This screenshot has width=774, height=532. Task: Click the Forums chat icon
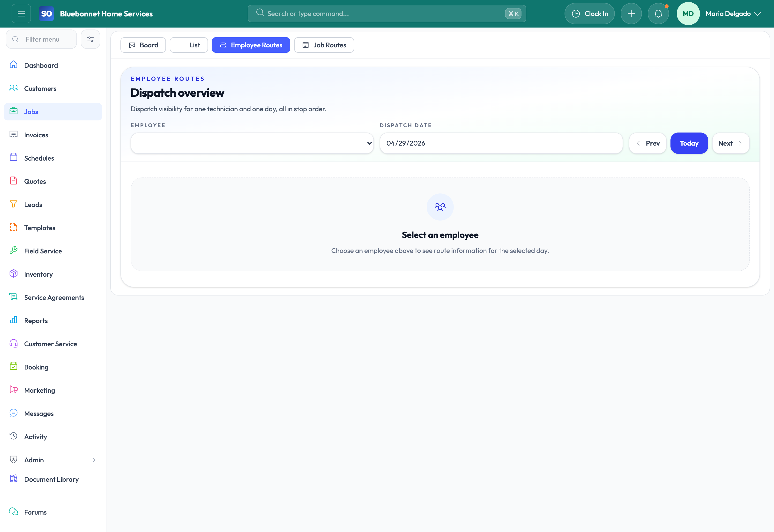click(14, 512)
